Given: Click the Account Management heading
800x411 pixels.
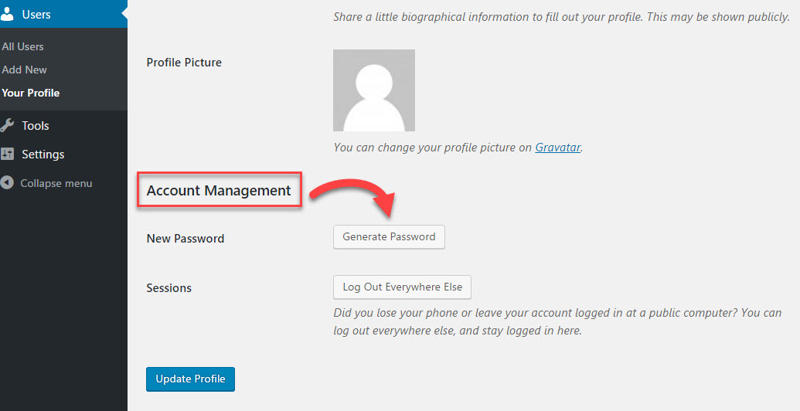Looking at the screenshot, I should (x=219, y=189).
